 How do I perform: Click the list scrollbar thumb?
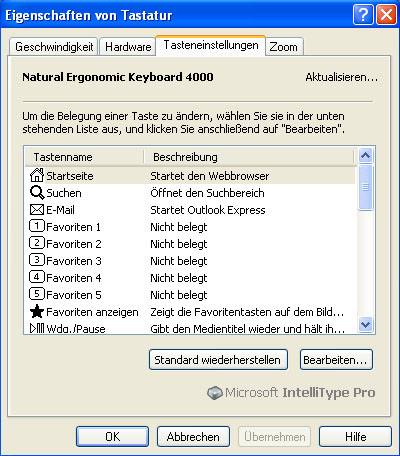point(366,188)
